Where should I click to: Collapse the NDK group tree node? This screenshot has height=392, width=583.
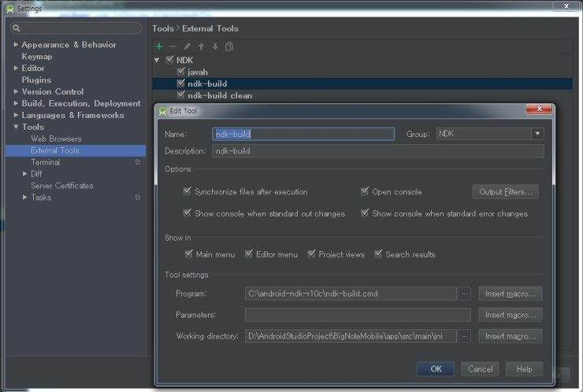click(157, 60)
